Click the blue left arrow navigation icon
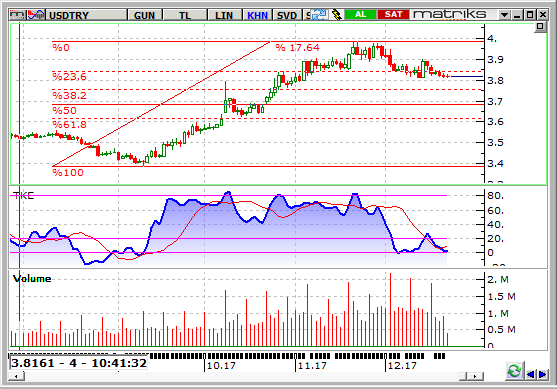 (x=530, y=374)
